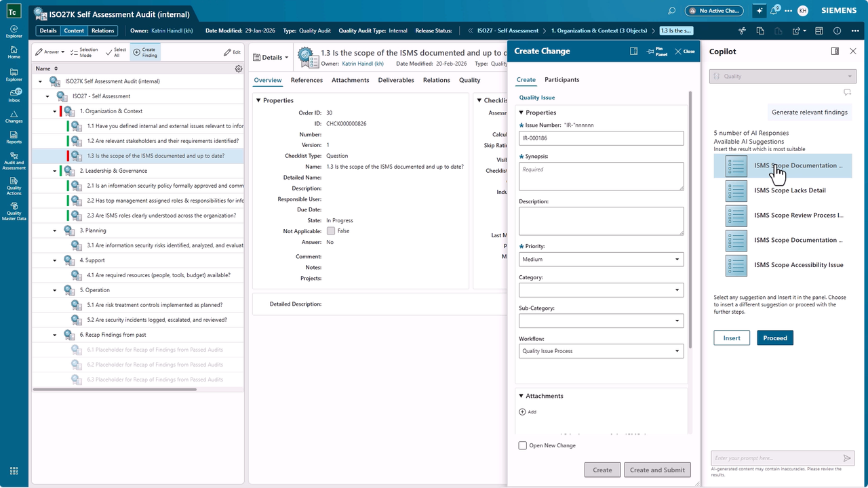This screenshot has height=488, width=868.
Task: Switch to the Relations header tab
Action: tap(102, 30)
